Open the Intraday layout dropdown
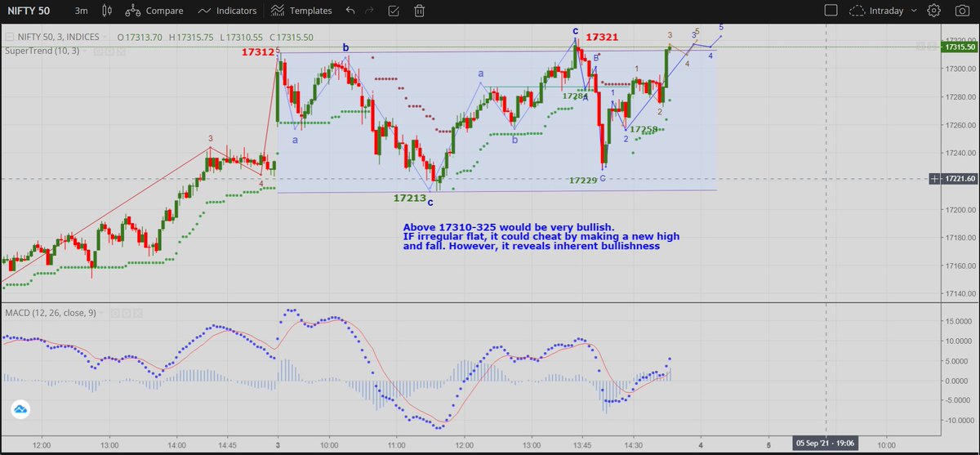980x455 pixels. (x=894, y=11)
